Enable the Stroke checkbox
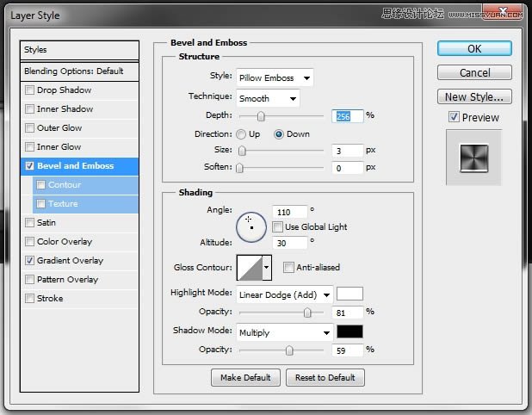Screen dimensions: 532x415 [x=30, y=299]
